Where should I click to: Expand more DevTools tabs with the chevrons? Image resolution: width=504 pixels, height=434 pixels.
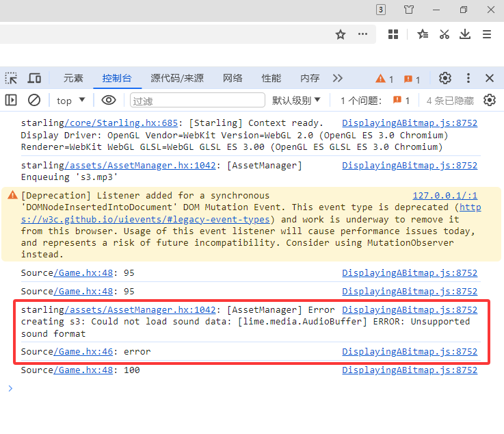(337, 78)
